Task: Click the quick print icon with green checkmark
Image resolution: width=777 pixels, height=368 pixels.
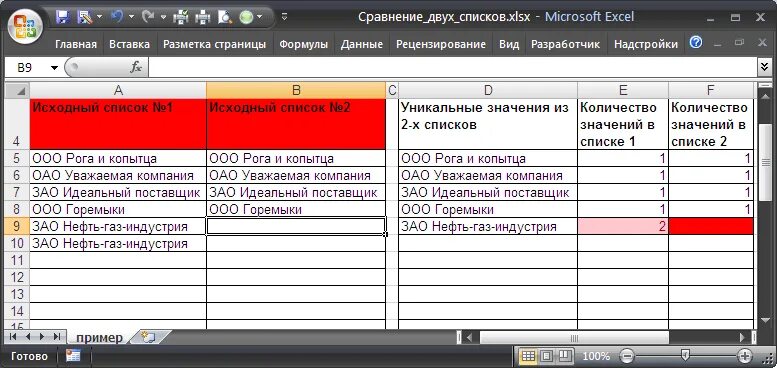Action: click(181, 17)
